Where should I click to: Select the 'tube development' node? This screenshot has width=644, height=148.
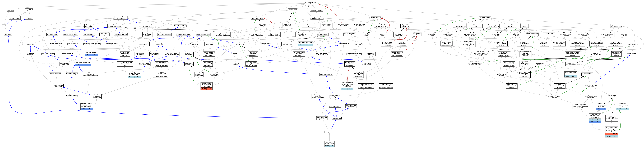coord(52,34)
